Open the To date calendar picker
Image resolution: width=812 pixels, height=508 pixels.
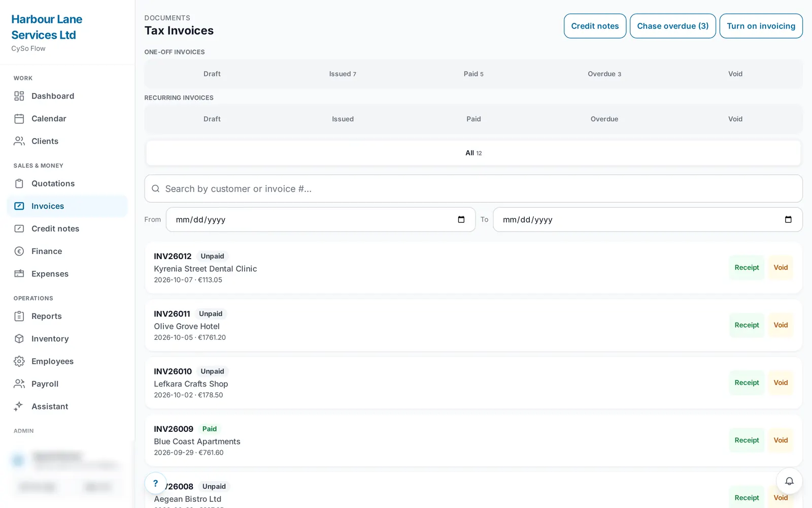(x=788, y=219)
